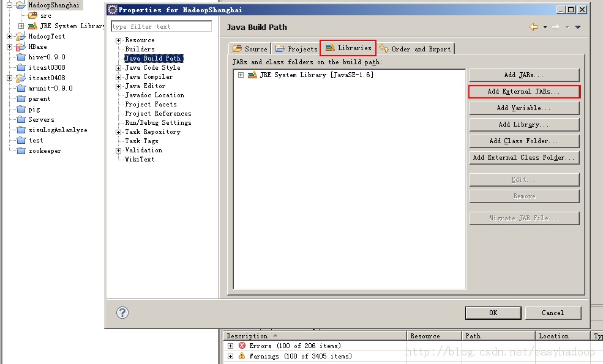The width and height of the screenshot is (603, 364).
Task: Select Run/Debug Settings in properties tree
Action: [158, 122]
